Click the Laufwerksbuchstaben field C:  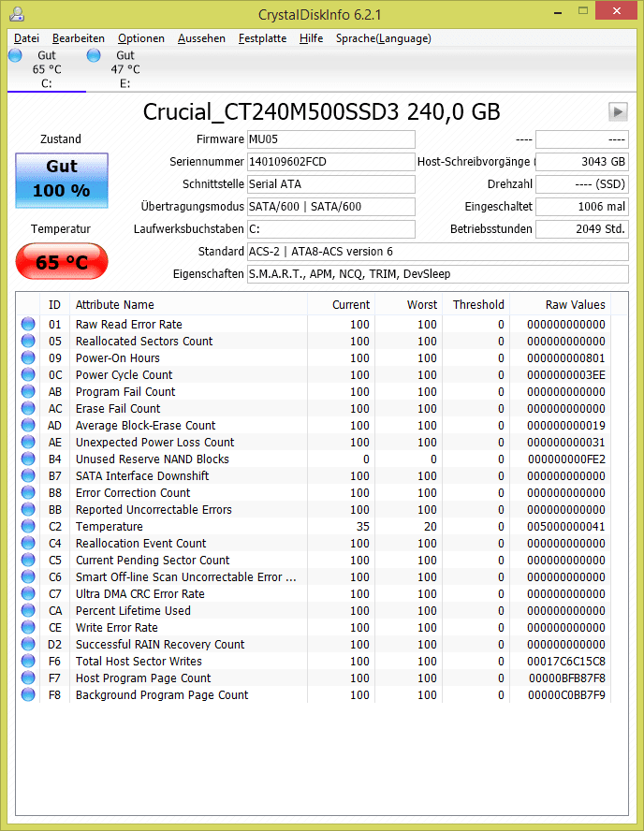331,229
